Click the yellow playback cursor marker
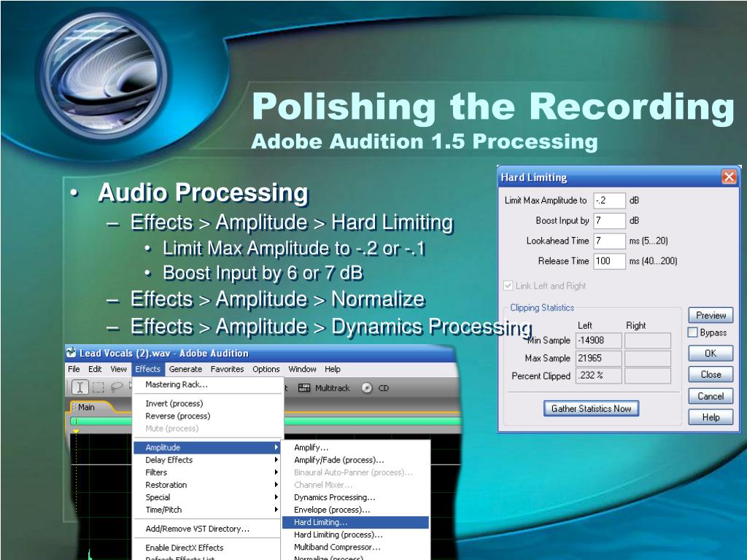The image size is (747, 560). 76,432
